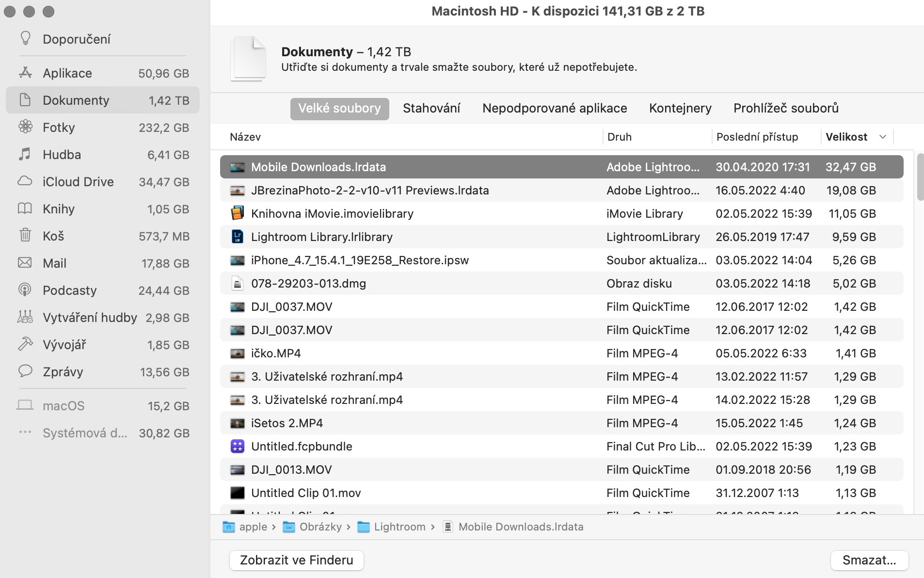Image resolution: width=924 pixels, height=578 pixels.
Task: Click the Fotky flower icon
Action: pos(25,128)
